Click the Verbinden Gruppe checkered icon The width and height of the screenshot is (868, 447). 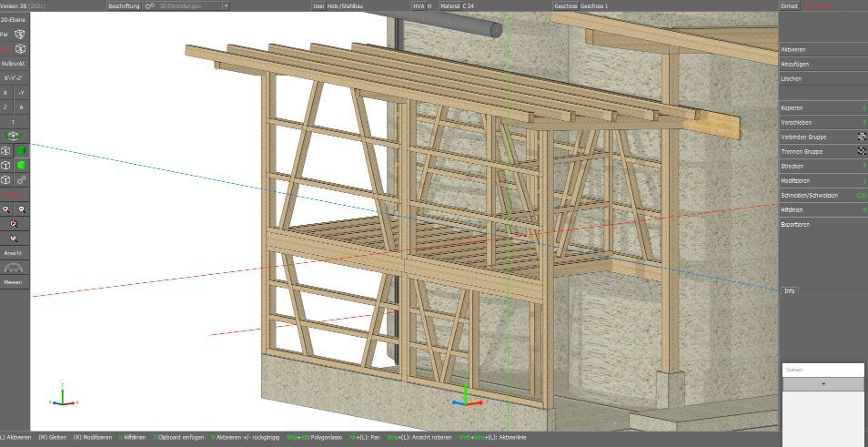pyautogui.click(x=862, y=137)
